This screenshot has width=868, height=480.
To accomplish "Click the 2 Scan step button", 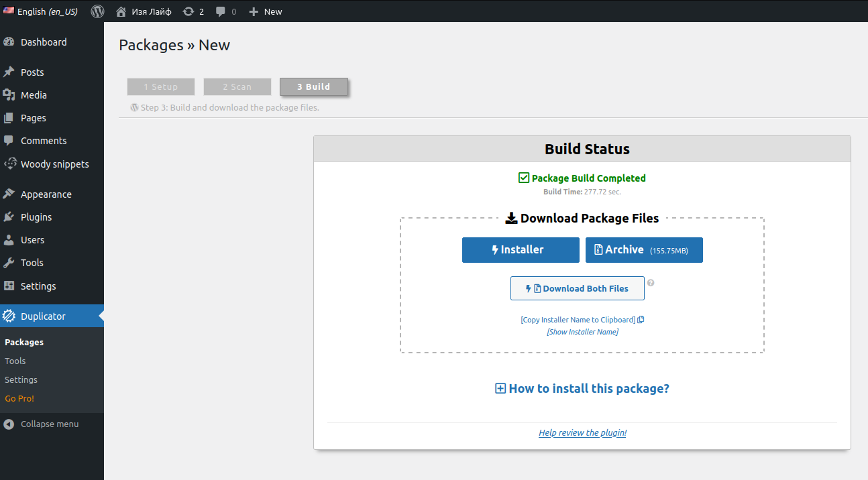I will click(x=237, y=87).
